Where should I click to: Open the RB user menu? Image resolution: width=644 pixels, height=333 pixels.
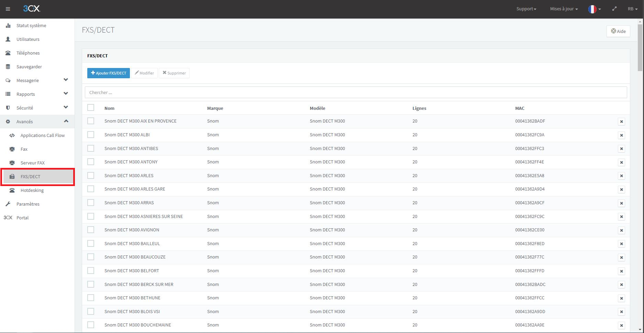[633, 9]
